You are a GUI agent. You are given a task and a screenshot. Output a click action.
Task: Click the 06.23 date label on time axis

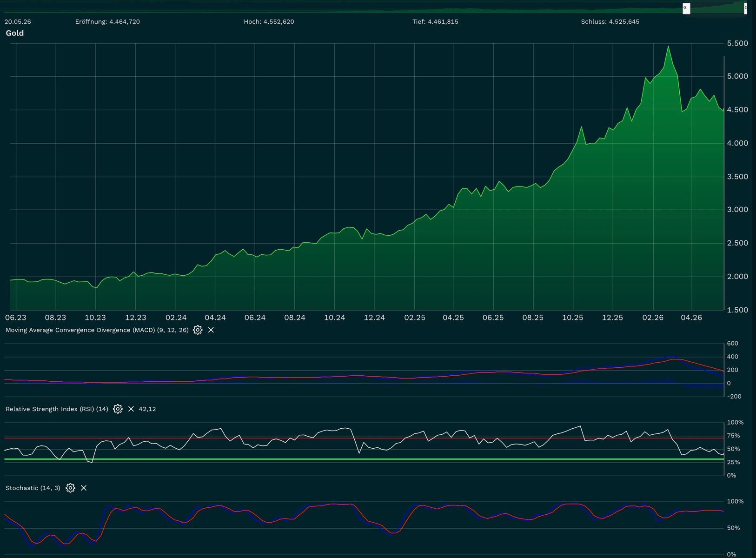point(15,318)
